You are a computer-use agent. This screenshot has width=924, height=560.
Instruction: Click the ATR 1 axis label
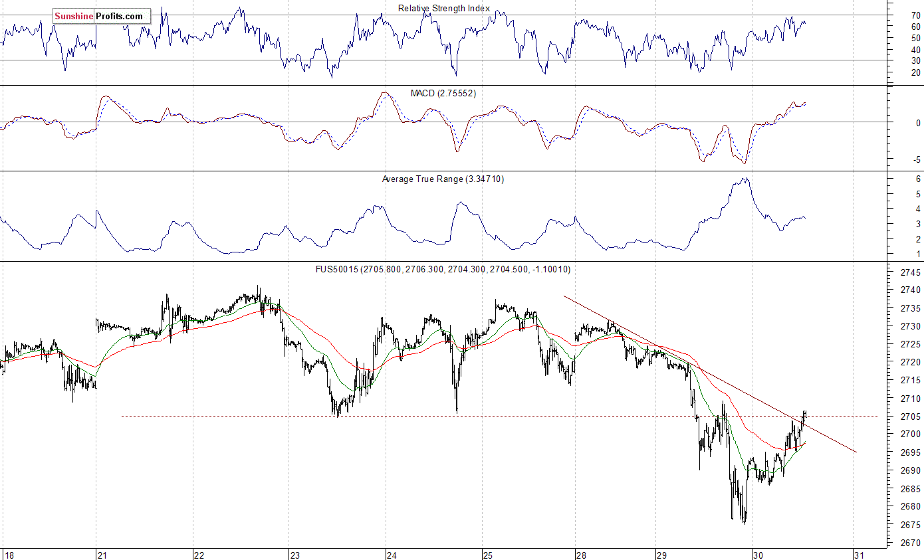click(x=918, y=254)
